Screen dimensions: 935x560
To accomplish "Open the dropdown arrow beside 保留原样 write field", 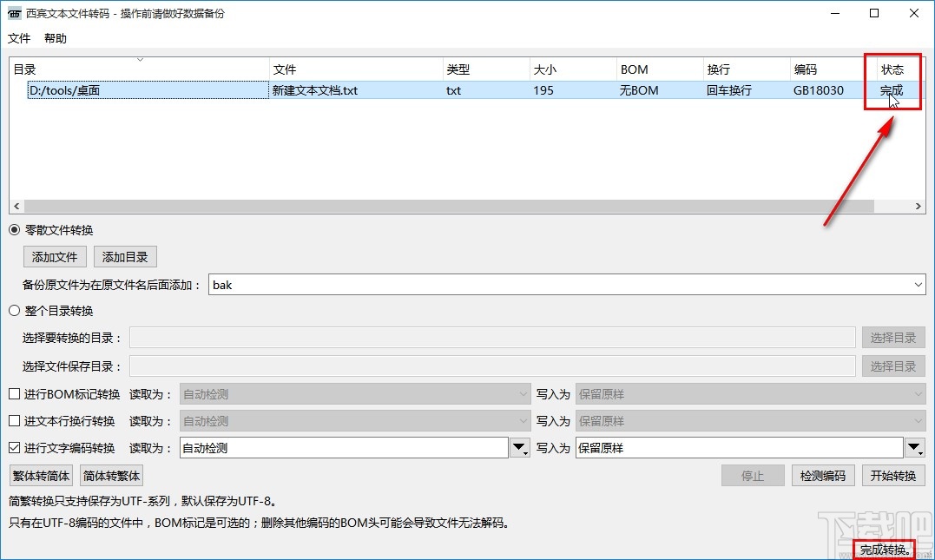I will [x=914, y=447].
